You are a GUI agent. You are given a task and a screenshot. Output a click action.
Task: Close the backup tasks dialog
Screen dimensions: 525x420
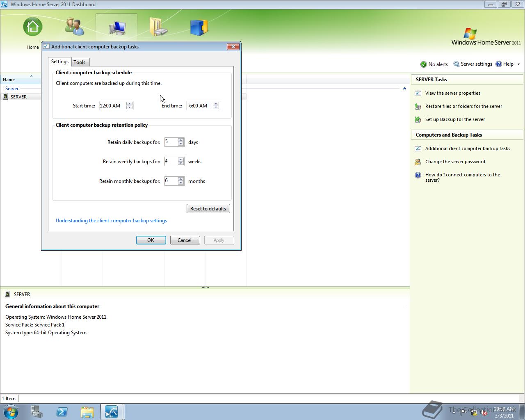[x=233, y=47]
